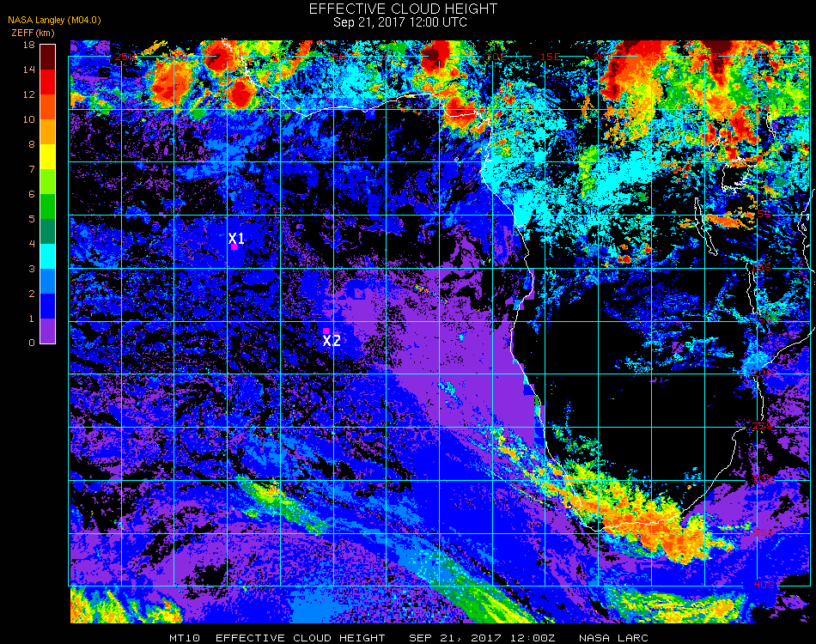Click the "20E" longitude label
Screen dimensions: 816x644
pos(603,57)
